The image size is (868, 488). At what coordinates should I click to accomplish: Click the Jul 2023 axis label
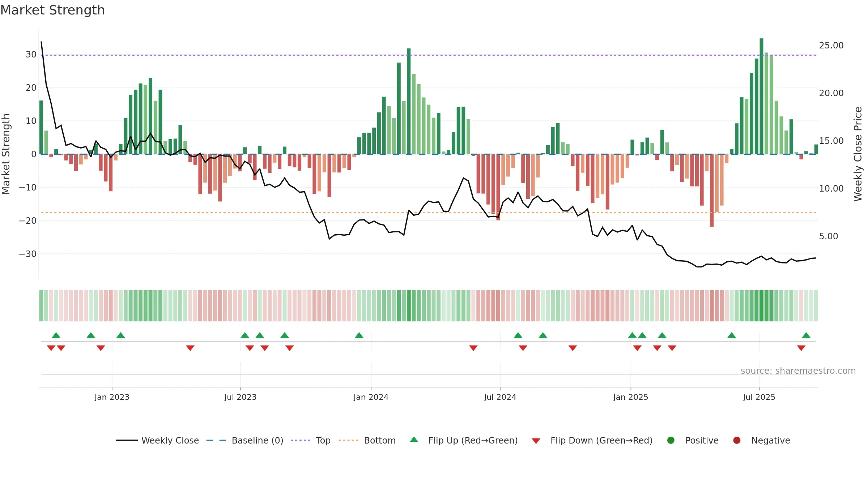[x=240, y=397]
